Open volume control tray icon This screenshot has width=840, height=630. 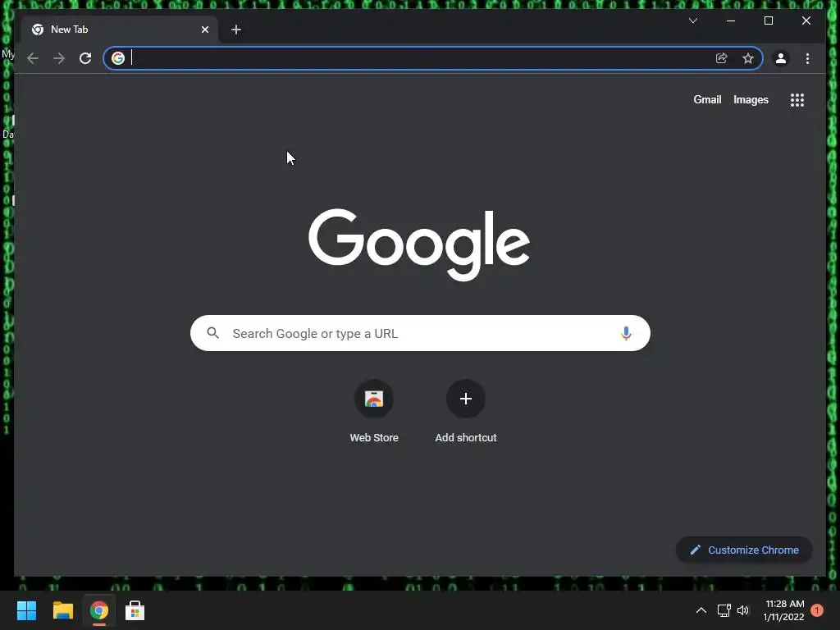743,610
